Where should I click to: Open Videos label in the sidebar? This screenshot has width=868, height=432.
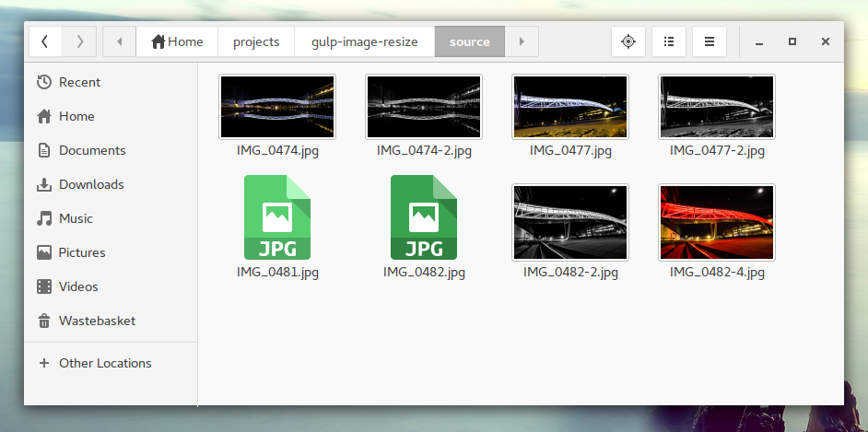[78, 286]
